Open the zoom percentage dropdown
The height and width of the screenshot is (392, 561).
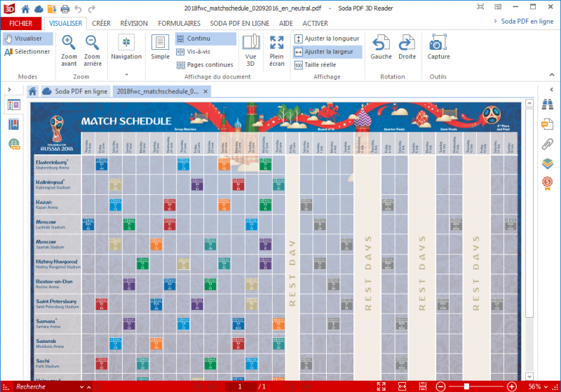pyautogui.click(x=546, y=387)
